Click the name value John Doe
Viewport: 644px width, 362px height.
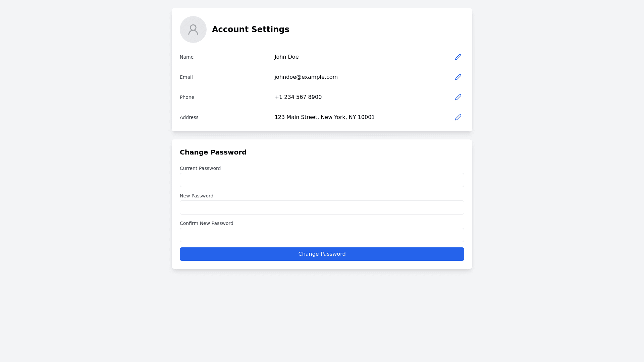(x=286, y=57)
